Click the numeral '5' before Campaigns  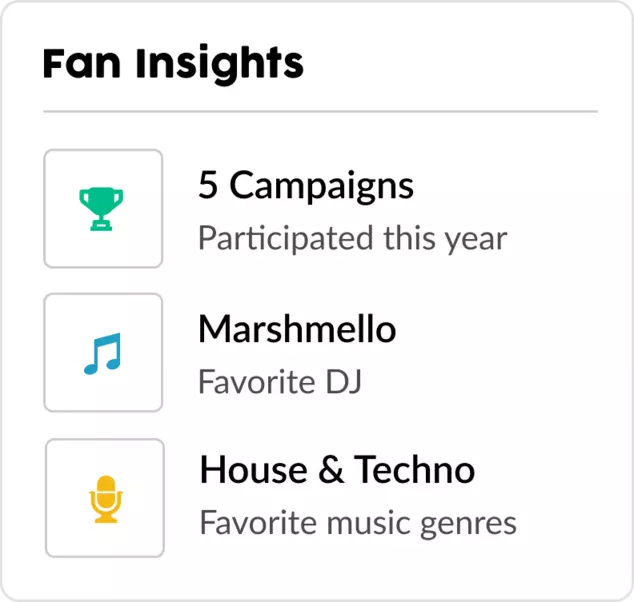[207, 185]
